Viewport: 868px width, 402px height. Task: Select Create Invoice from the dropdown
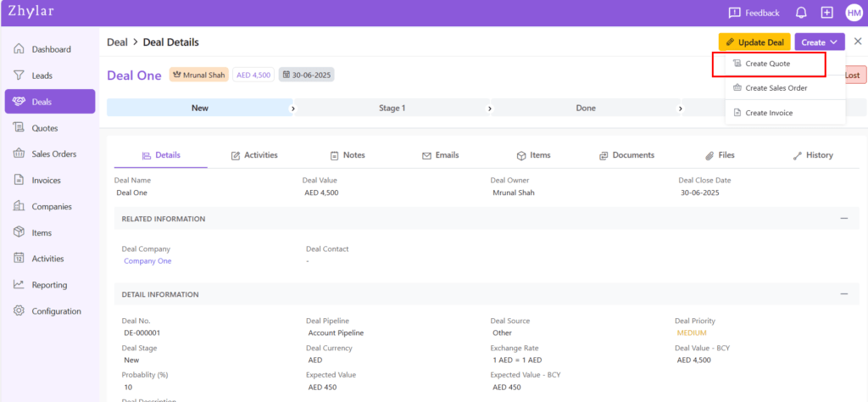[x=769, y=113]
